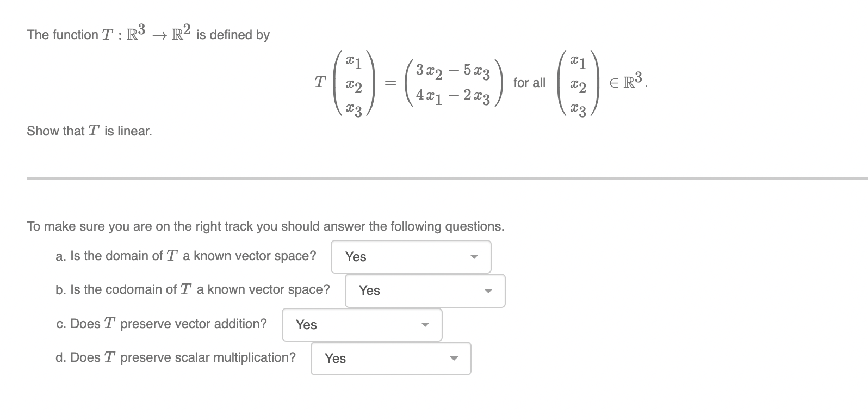Click question d about scalar multiplication
Viewport: 868px width, 420px height.
(x=176, y=357)
